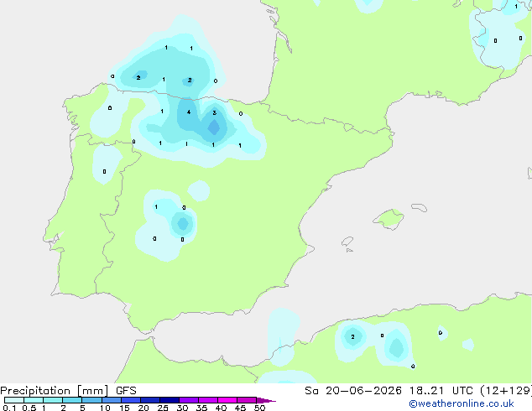Viewport: 532px width, 411px height.
Task: Select the magenta legend swatch between 40 and 45
Action: point(227,400)
